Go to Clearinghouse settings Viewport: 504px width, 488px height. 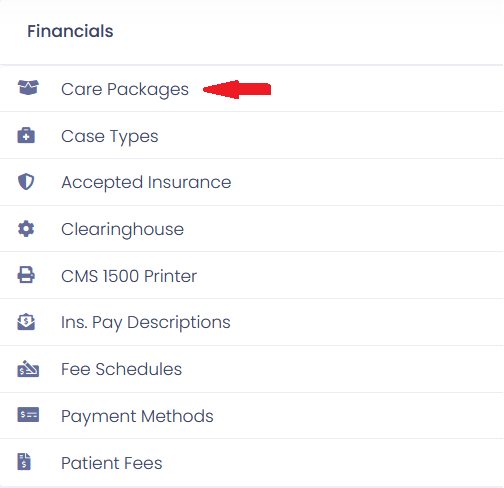point(252,229)
